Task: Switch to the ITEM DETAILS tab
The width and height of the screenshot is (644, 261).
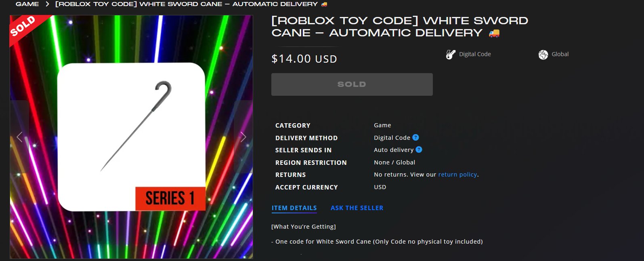Action: [x=294, y=208]
